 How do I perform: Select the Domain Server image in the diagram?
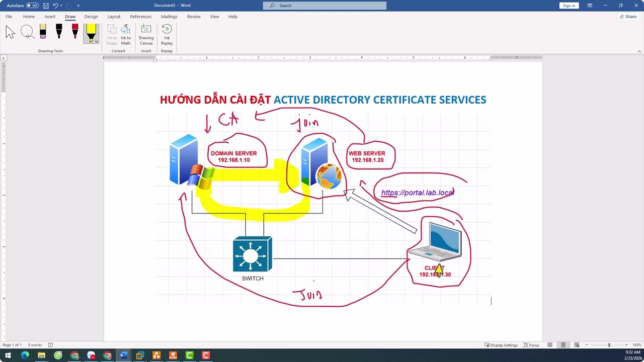[x=191, y=161]
